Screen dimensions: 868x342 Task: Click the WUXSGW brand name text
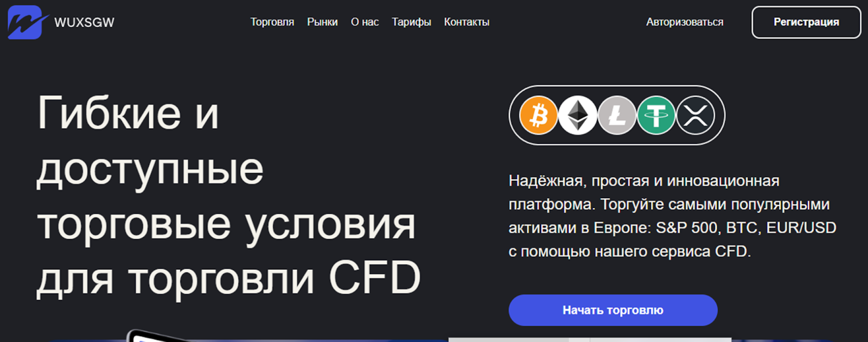click(84, 22)
